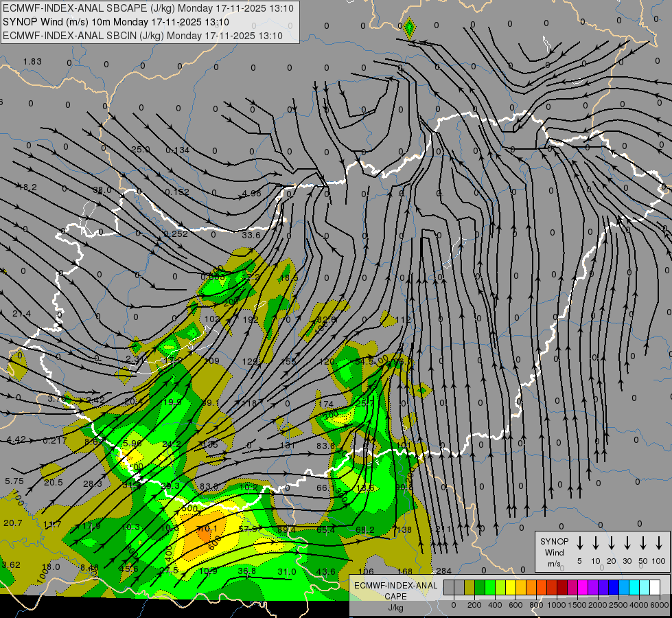The image size is (672, 618).
Task: Click the 6000 tick label on CAPE scale
Action: [x=659, y=605]
